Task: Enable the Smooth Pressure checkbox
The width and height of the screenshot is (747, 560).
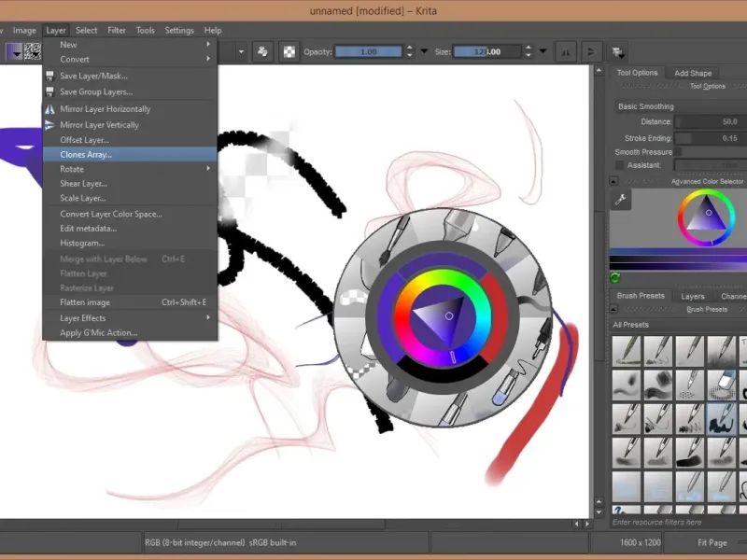Action: tap(679, 152)
